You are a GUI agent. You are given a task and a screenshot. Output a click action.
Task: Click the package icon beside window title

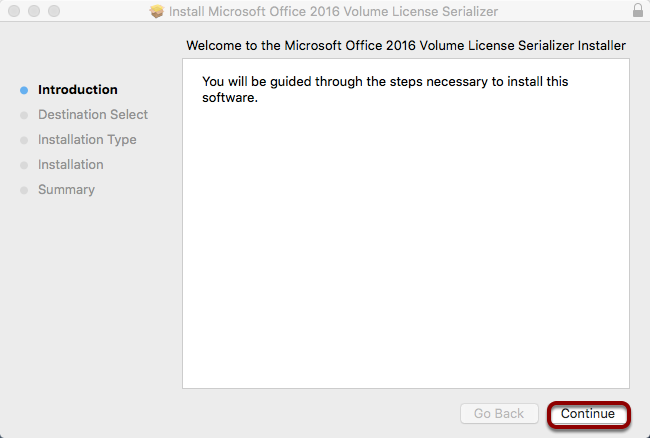[x=157, y=11]
